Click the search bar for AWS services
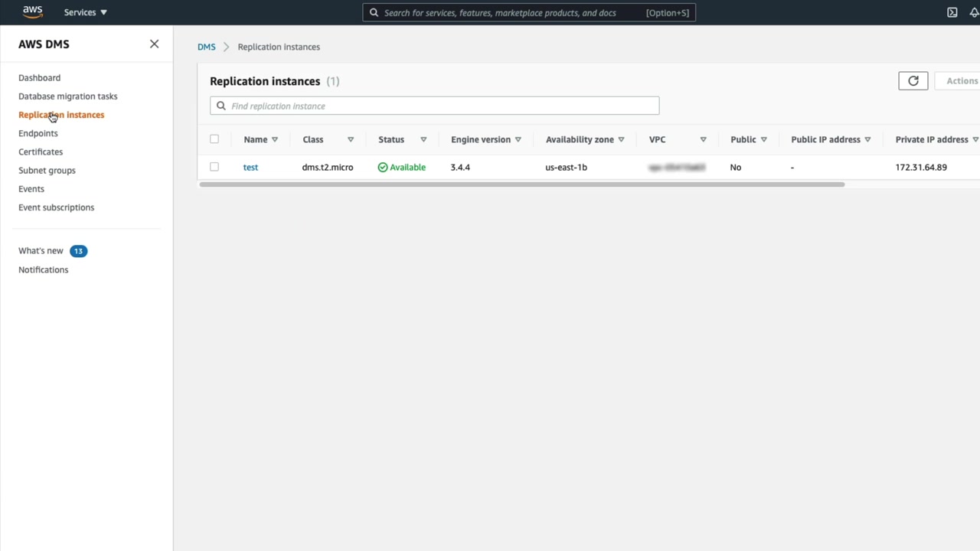This screenshot has height=551, width=980. point(529,12)
